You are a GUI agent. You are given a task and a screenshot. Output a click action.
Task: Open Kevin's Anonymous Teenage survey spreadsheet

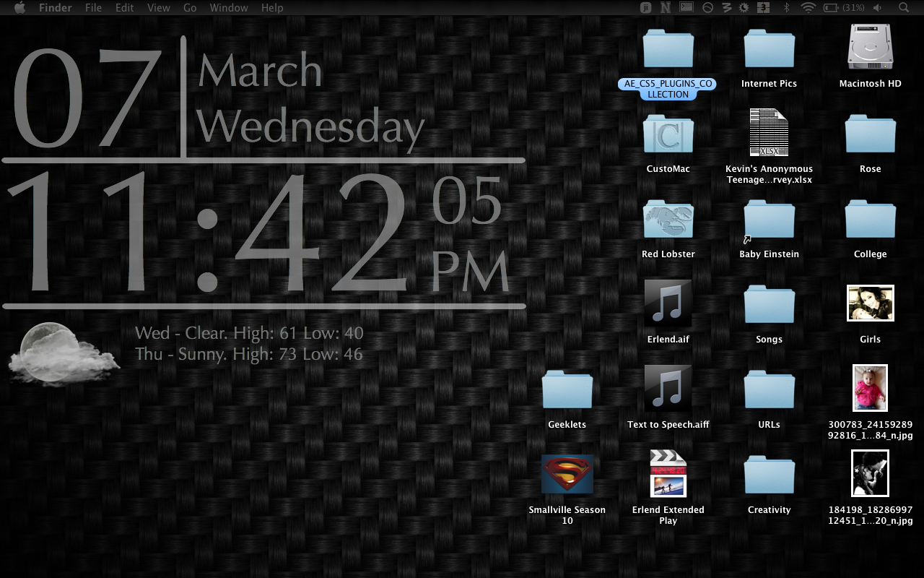[769, 134]
